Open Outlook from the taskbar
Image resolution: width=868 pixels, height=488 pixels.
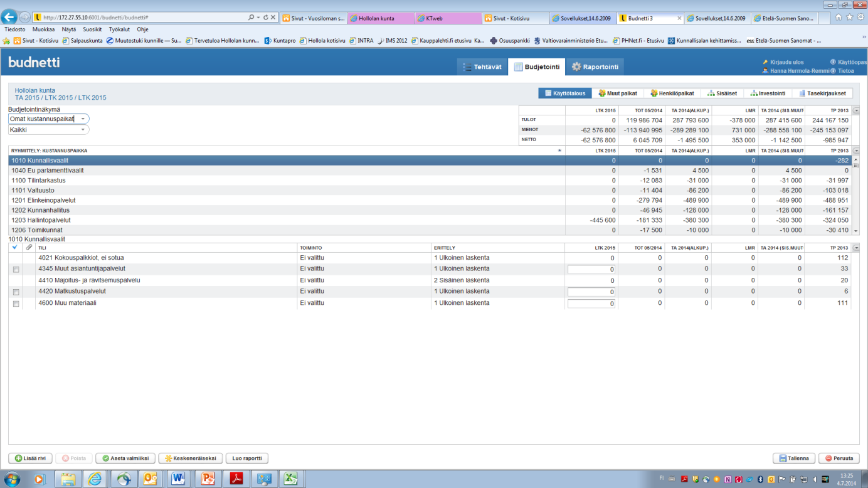coord(151,479)
